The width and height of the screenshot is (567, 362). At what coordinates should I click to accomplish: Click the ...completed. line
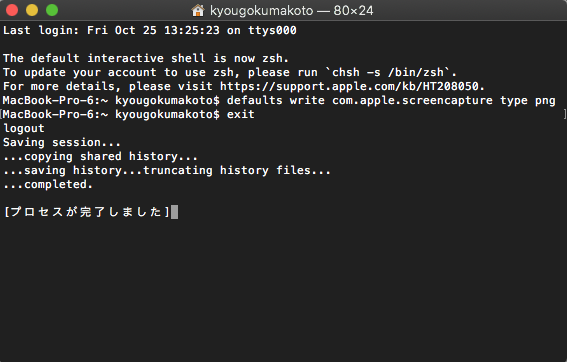[48, 185]
